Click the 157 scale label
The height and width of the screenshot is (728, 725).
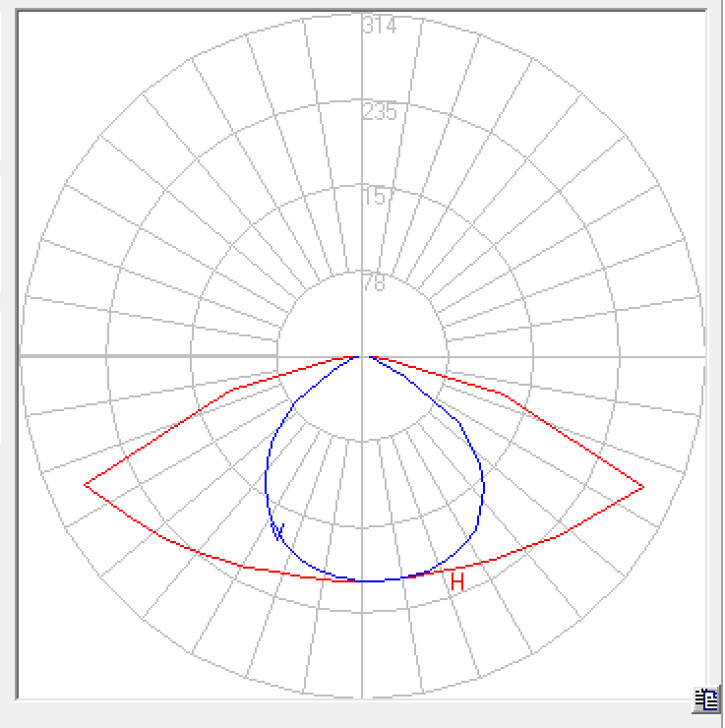[x=379, y=197]
